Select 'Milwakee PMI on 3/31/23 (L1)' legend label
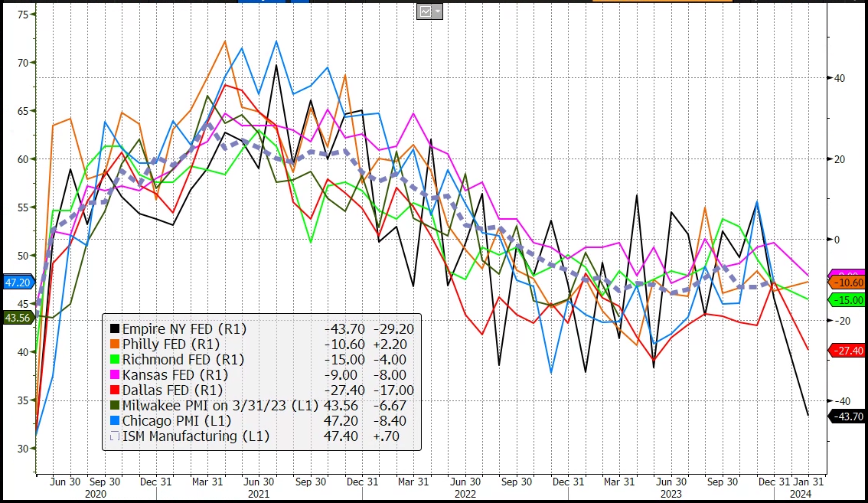The image size is (868, 503). click(220, 406)
